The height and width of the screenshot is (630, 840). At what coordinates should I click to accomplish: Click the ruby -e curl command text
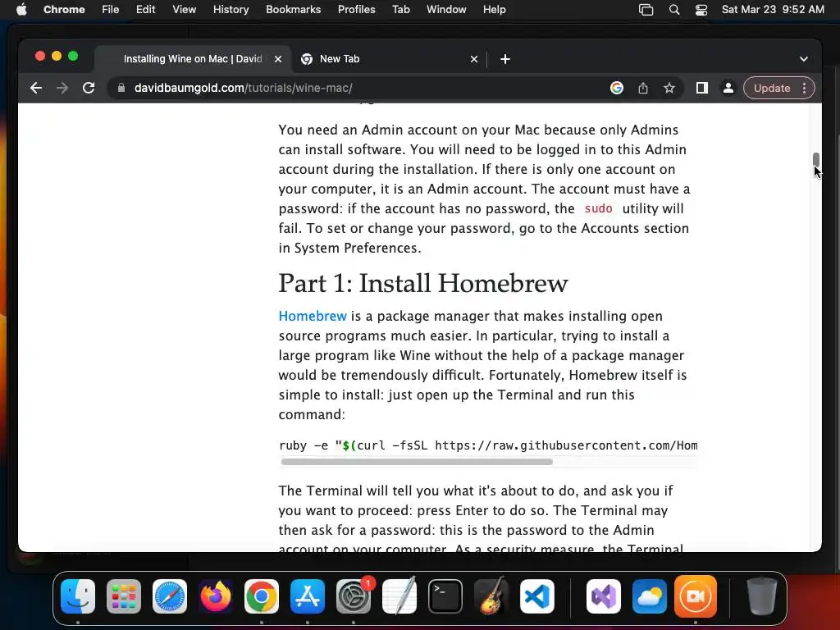pos(488,445)
